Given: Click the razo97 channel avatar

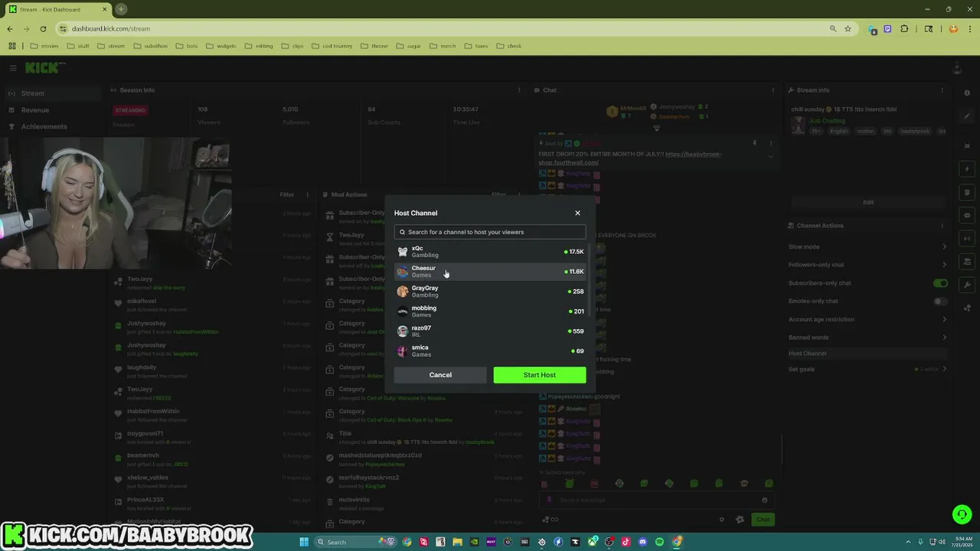Looking at the screenshot, I should tap(403, 331).
